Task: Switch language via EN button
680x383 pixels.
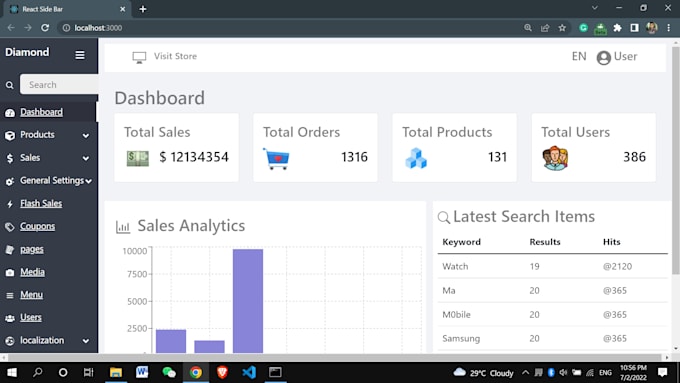Action: tap(579, 56)
